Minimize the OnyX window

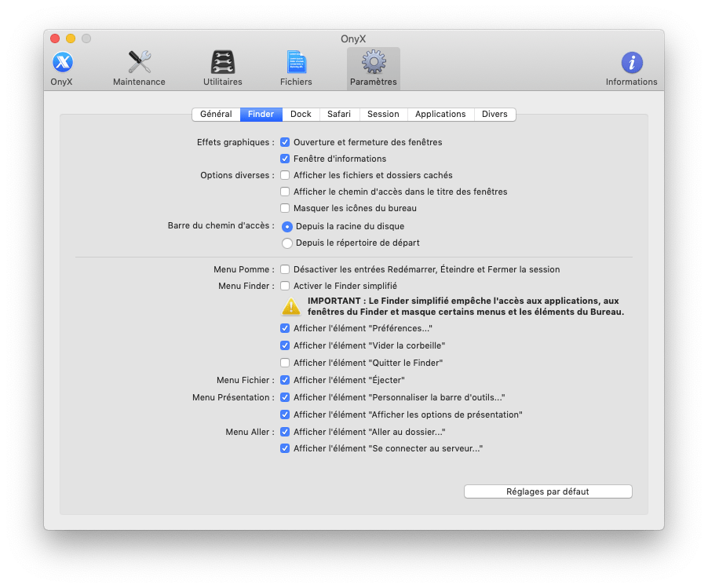71,38
